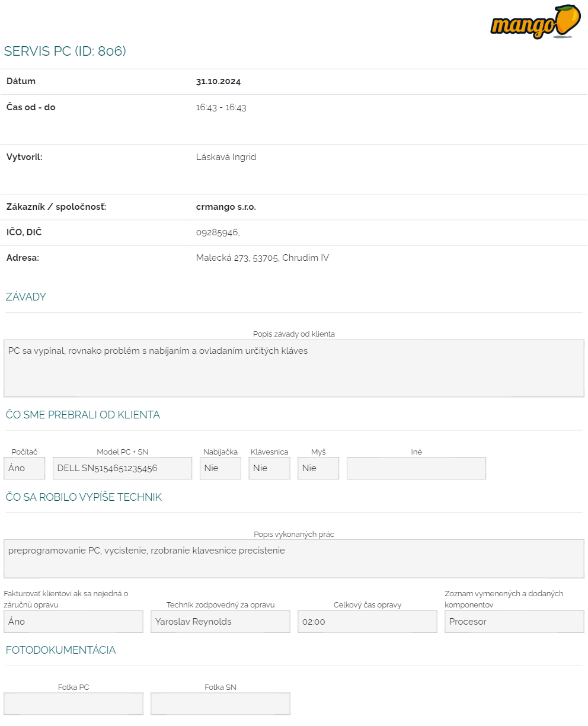The width and height of the screenshot is (588, 726).
Task: Click the date value 31.10.2024
Action: (x=218, y=82)
